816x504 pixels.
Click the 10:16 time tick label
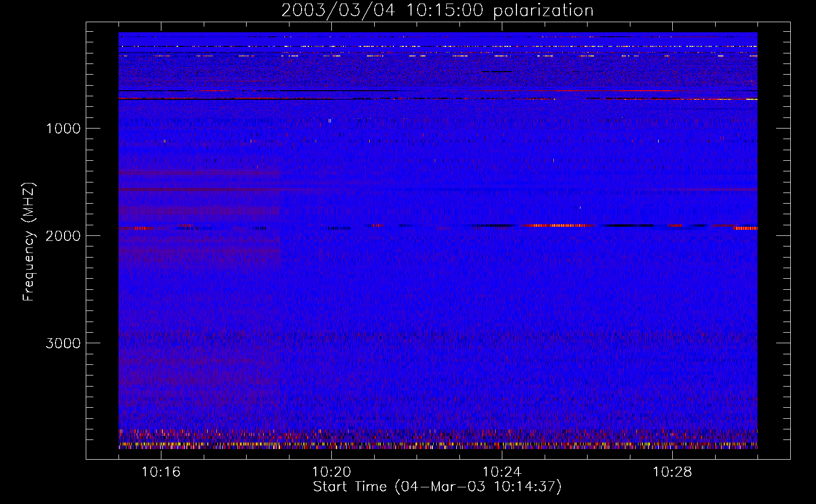[161, 472]
